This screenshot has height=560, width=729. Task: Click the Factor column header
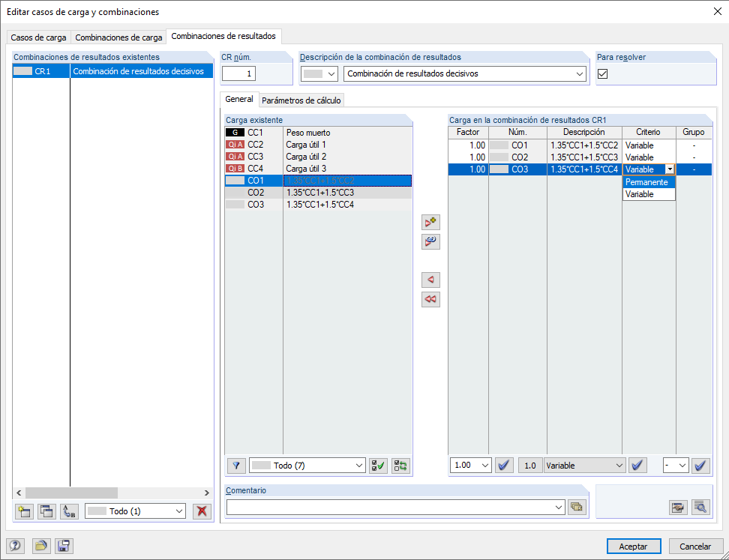[x=468, y=132]
